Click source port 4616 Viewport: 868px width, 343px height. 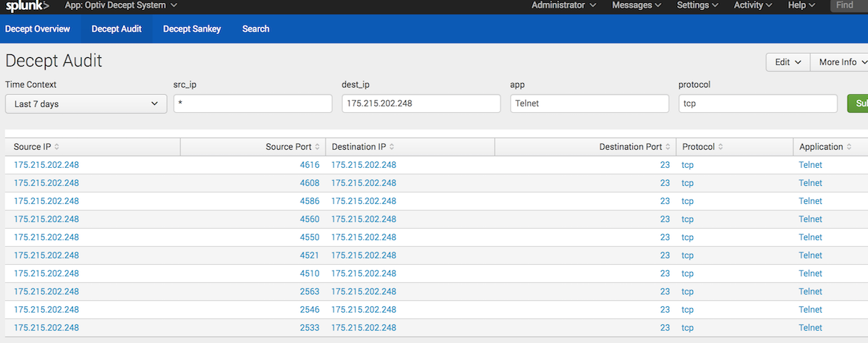point(310,165)
